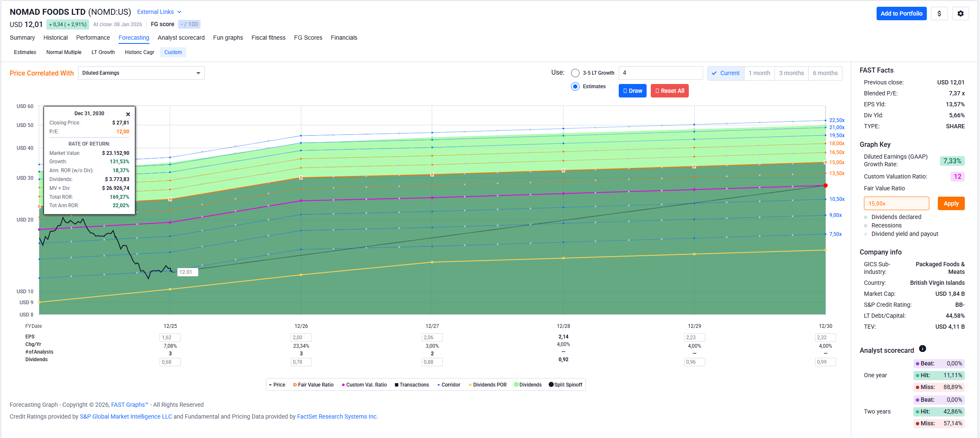Viewport: 980px width, 438px height.
Task: Select the 3-5 LT Growth radio button
Action: [x=575, y=73]
